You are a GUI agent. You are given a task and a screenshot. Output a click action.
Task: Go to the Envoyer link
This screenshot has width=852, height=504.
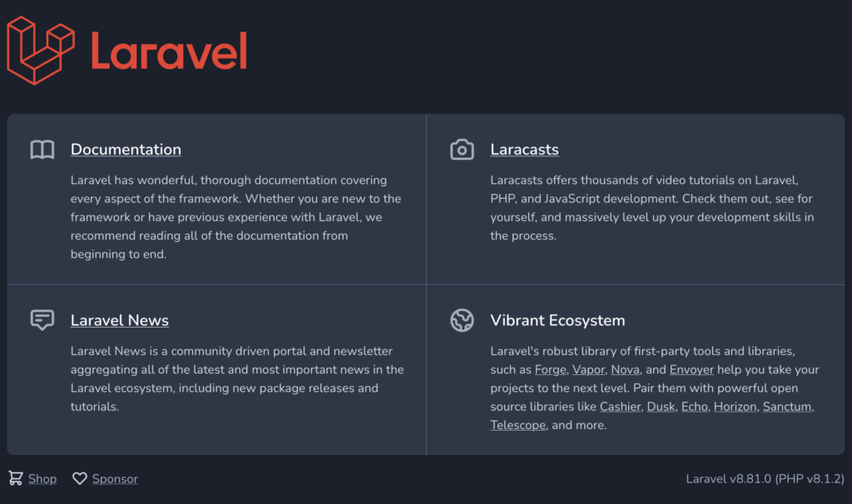pos(691,370)
